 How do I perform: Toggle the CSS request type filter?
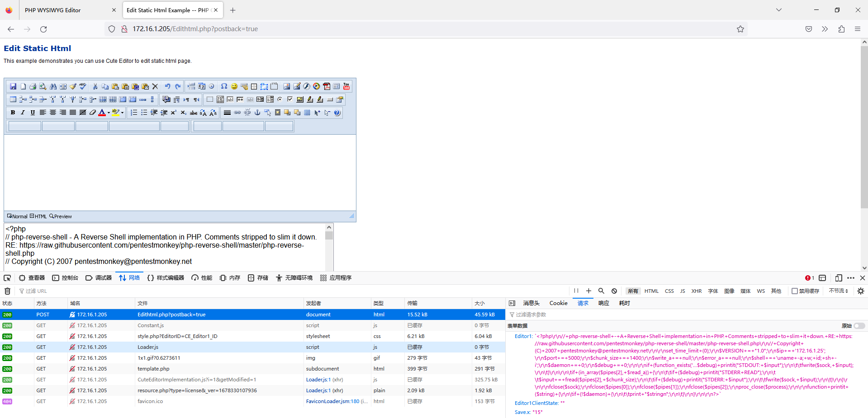[x=669, y=291]
